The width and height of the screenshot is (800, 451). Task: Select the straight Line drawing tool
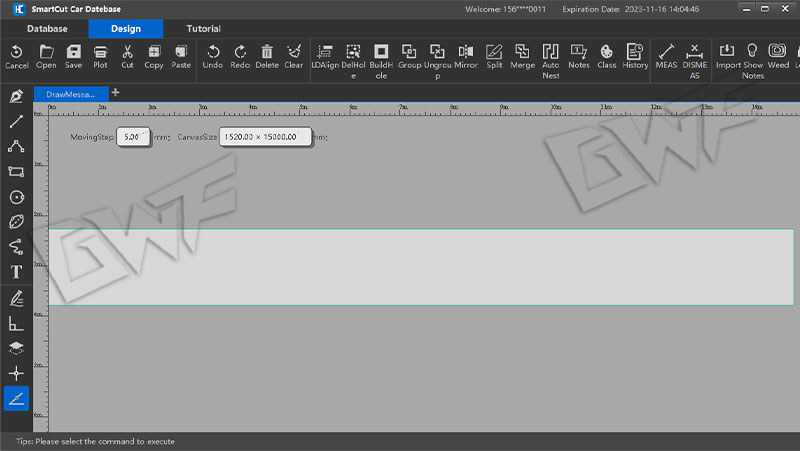click(16, 121)
